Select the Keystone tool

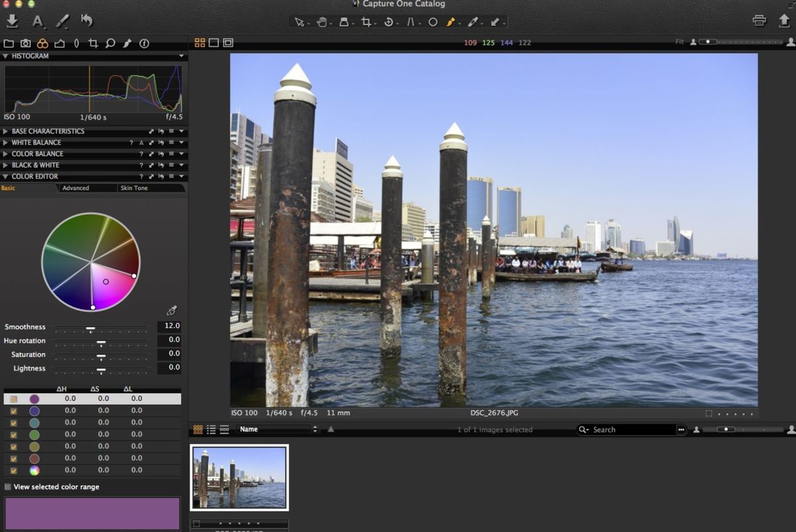pyautogui.click(x=411, y=22)
